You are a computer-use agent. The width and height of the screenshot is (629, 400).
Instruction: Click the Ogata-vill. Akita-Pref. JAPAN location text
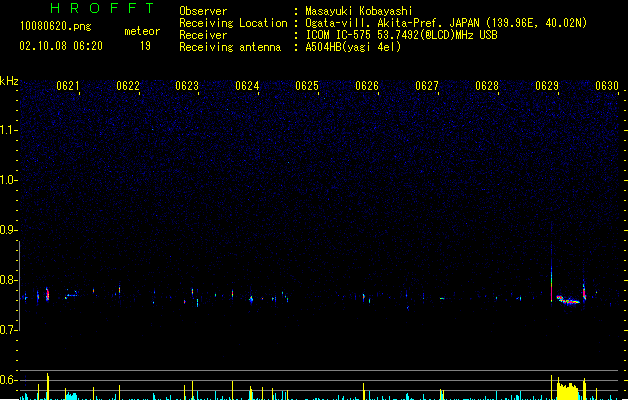[x=446, y=23]
